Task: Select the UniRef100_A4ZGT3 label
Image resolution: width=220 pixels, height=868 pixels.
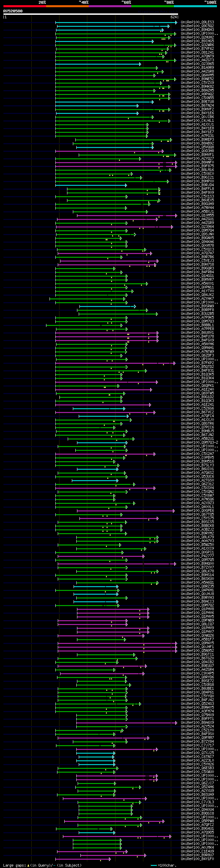Action: [197, 60]
